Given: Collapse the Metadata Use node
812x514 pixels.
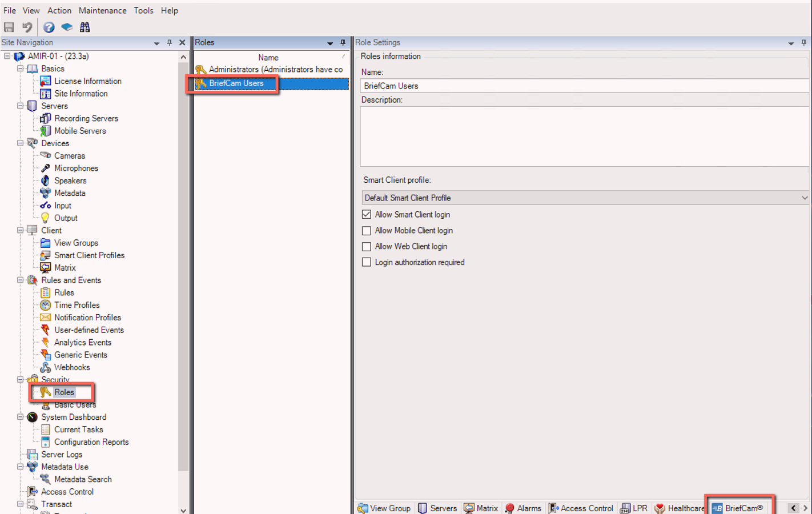Looking at the screenshot, I should point(21,467).
